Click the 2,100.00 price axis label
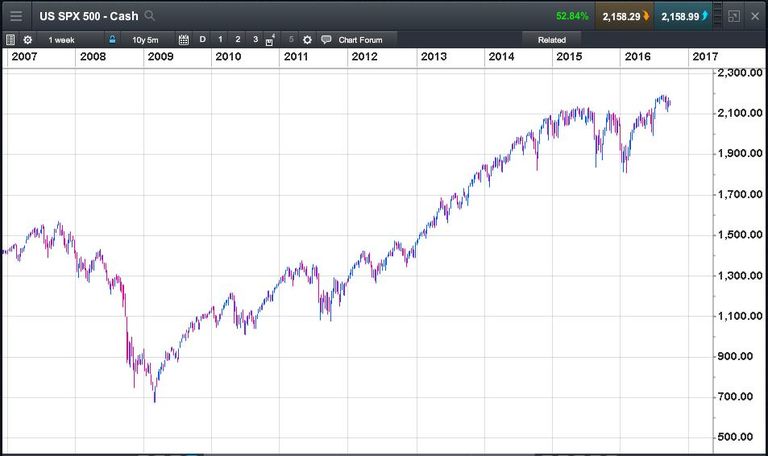The width and height of the screenshot is (768, 456). click(740, 113)
